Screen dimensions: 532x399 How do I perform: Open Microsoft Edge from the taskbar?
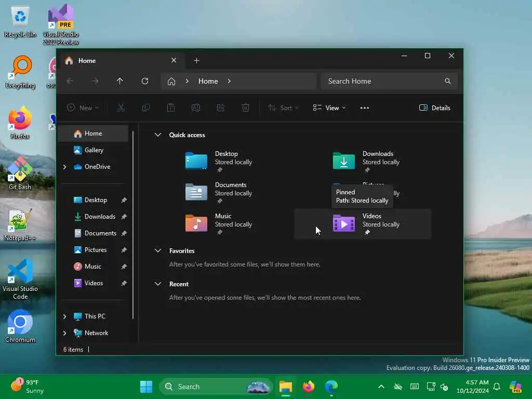(x=331, y=387)
